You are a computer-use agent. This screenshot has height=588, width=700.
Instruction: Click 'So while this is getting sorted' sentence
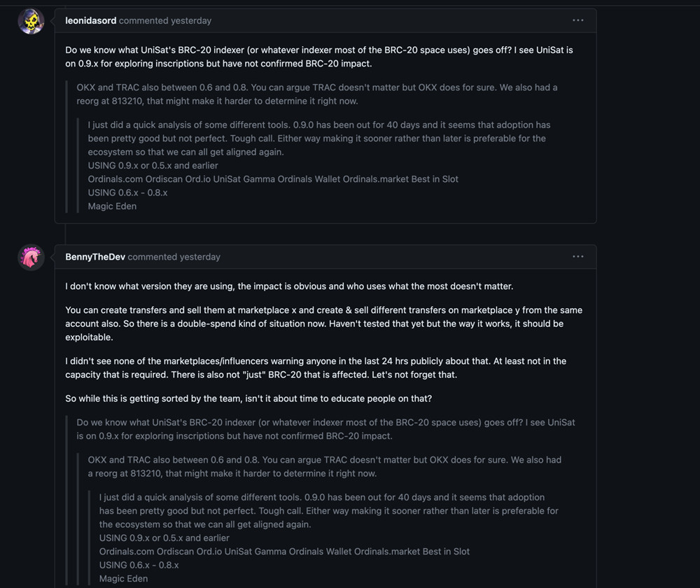248,398
